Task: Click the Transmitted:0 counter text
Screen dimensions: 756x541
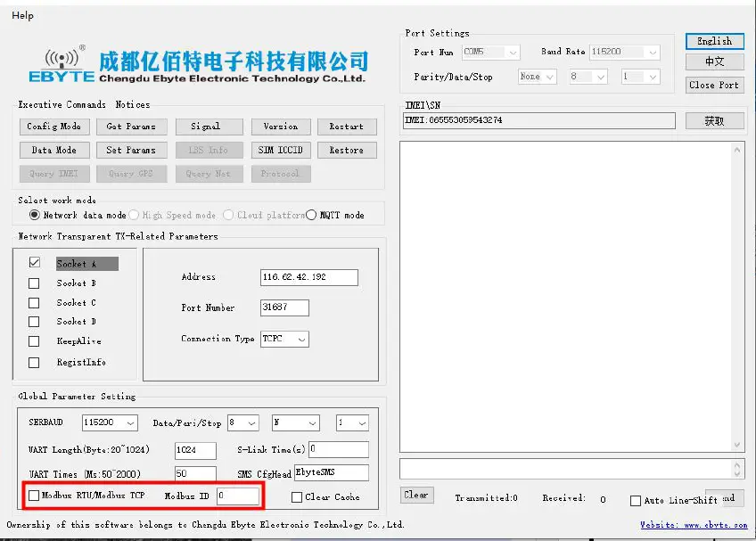Action: coord(487,498)
